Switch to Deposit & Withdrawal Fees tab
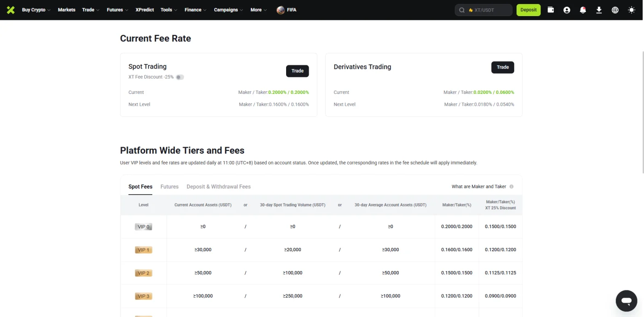Image resolution: width=644 pixels, height=317 pixels. coord(218,187)
